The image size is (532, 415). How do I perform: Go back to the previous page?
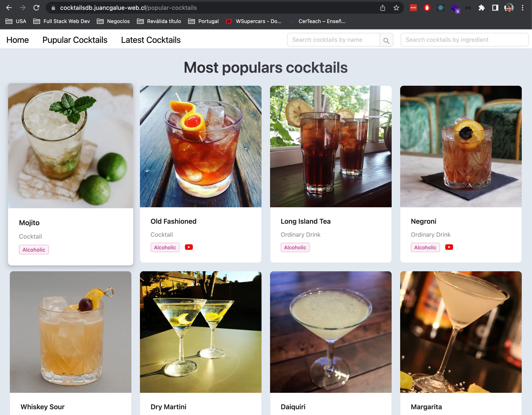pos(9,8)
